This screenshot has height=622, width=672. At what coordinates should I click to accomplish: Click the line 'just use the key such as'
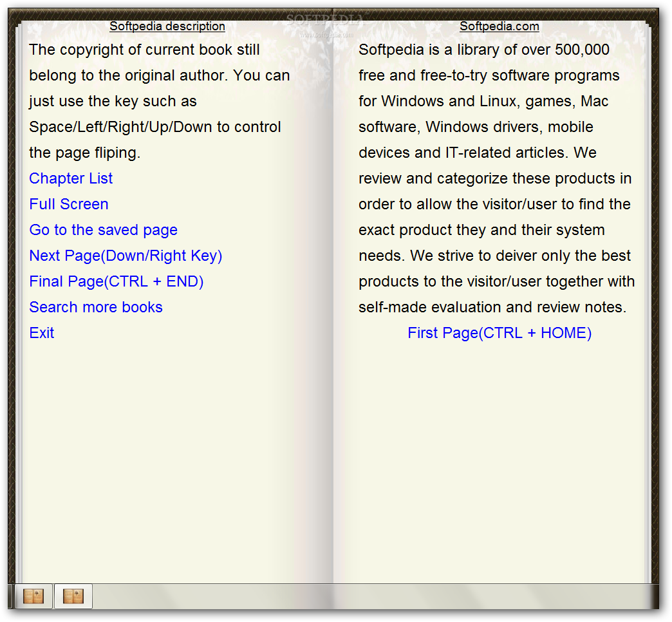pyautogui.click(x=113, y=102)
